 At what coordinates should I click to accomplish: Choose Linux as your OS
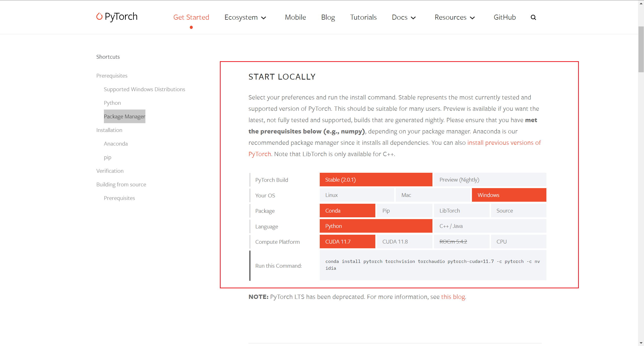(356, 195)
